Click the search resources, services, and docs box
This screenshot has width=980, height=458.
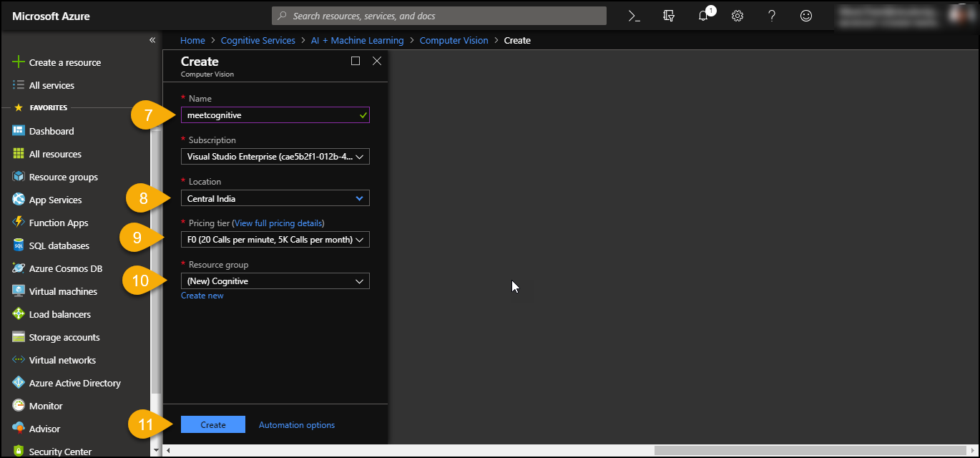coord(439,16)
